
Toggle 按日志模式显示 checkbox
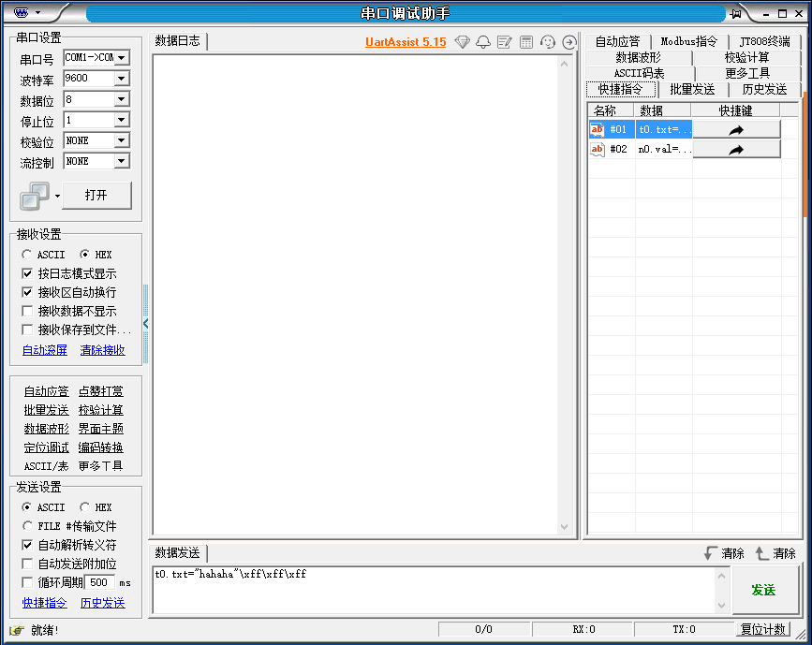26,272
